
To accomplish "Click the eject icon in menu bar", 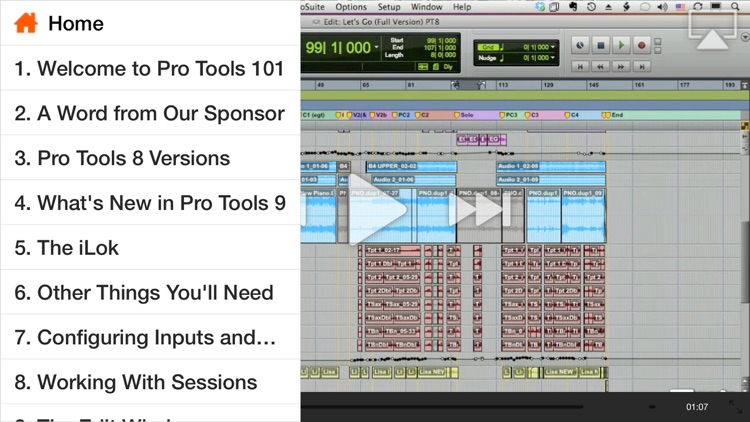I will coord(608,7).
